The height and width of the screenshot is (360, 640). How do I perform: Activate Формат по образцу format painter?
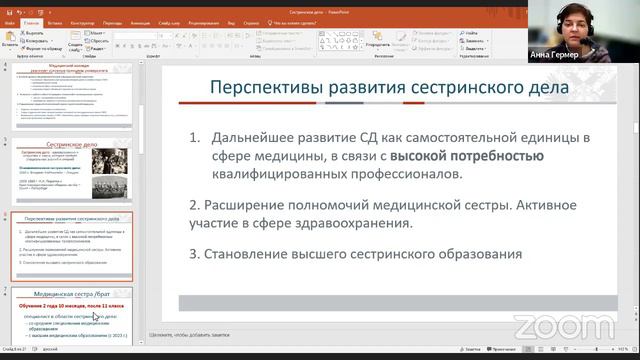click(x=41, y=49)
